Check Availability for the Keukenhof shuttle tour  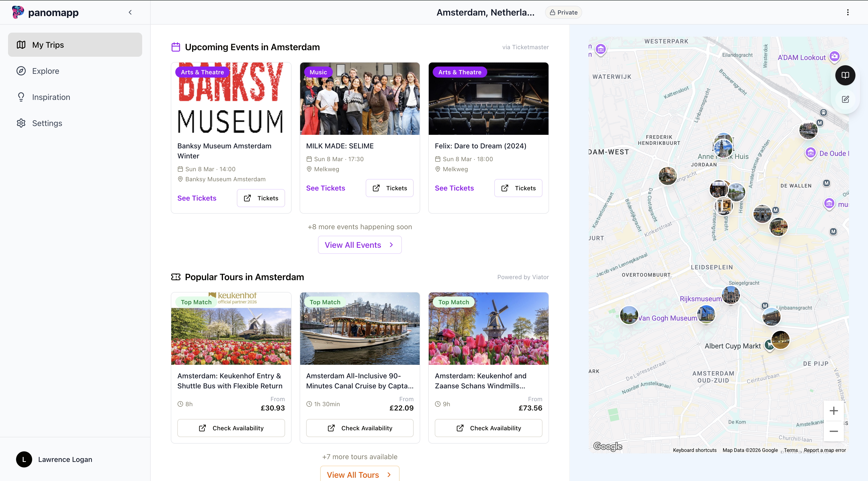231,428
